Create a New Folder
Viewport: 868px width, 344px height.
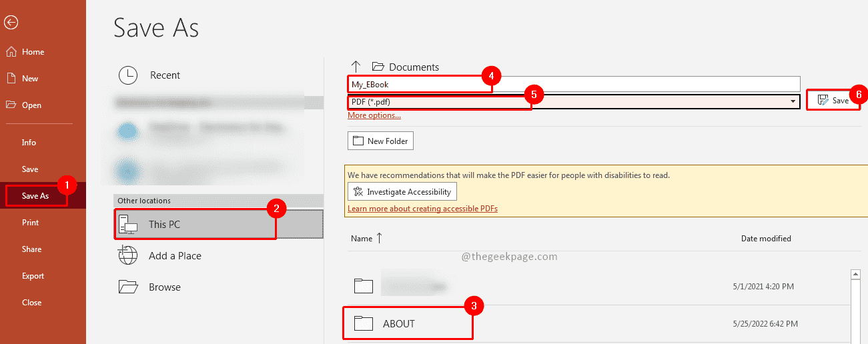(x=380, y=141)
